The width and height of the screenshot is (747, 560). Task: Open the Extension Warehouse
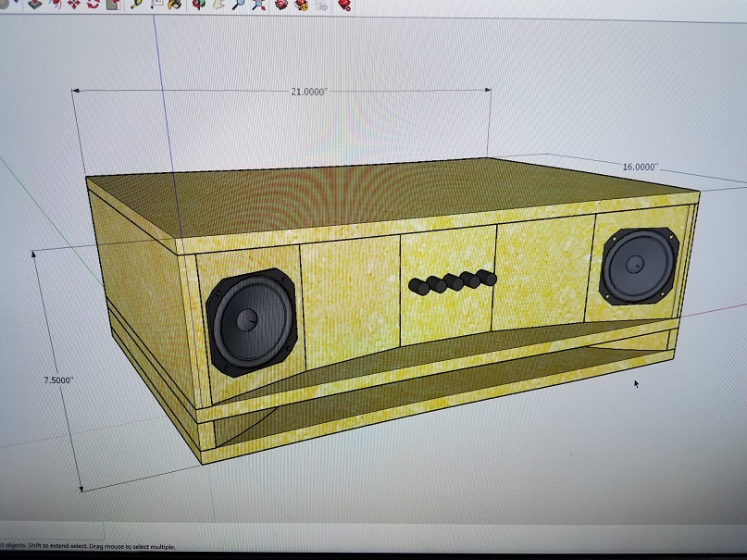(301, 5)
